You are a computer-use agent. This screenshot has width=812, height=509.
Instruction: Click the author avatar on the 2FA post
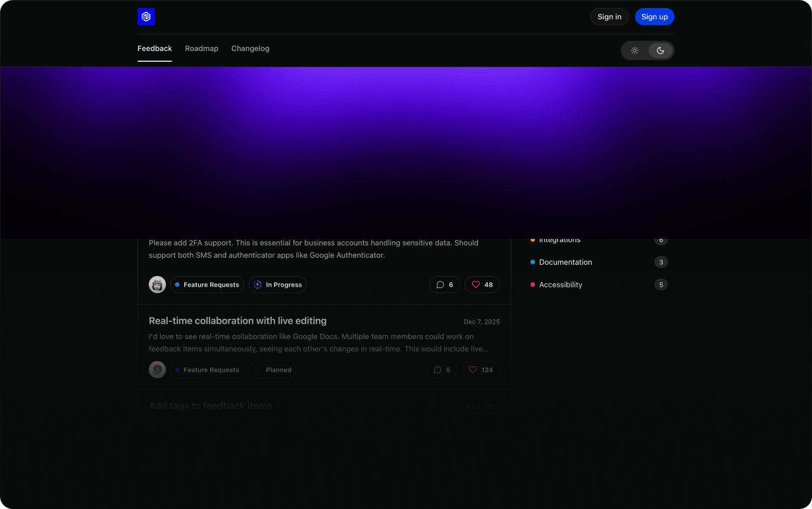[157, 285]
